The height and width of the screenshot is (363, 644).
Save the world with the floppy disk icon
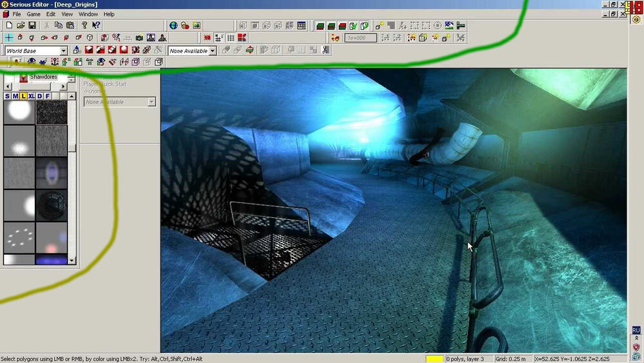32,26
